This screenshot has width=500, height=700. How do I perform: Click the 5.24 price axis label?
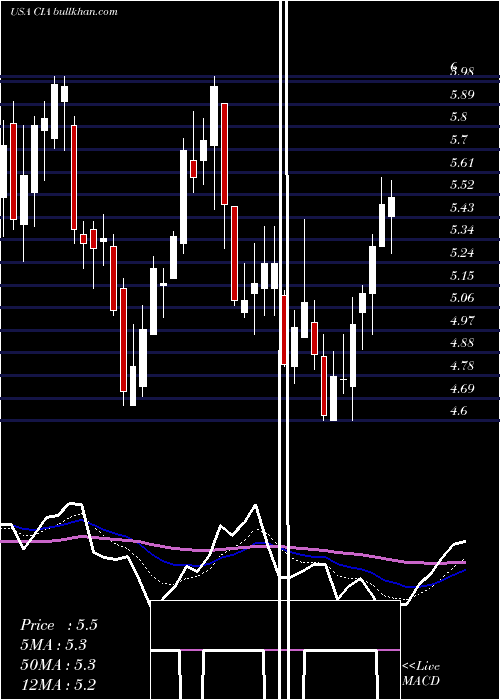462,253
